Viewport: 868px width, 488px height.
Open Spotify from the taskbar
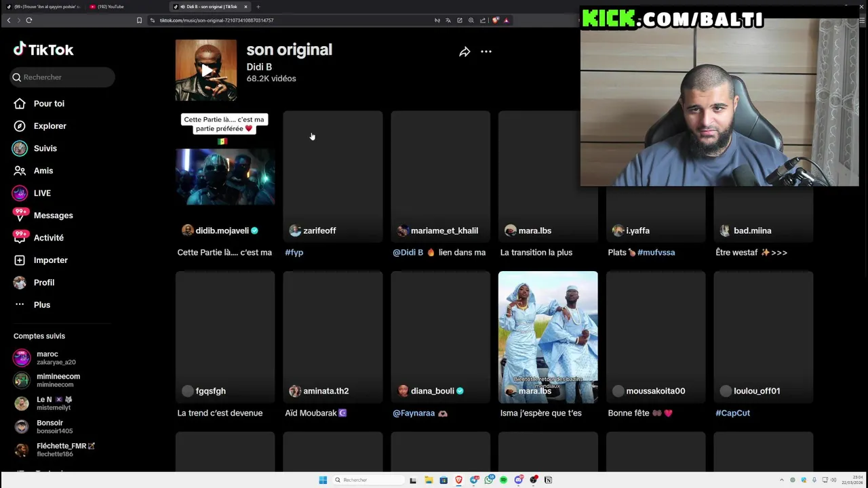point(503,480)
